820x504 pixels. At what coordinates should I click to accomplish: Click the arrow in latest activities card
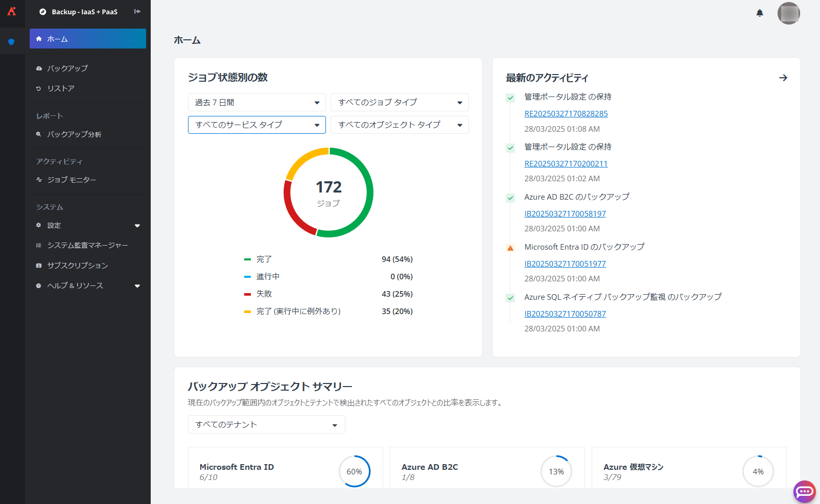(x=783, y=78)
